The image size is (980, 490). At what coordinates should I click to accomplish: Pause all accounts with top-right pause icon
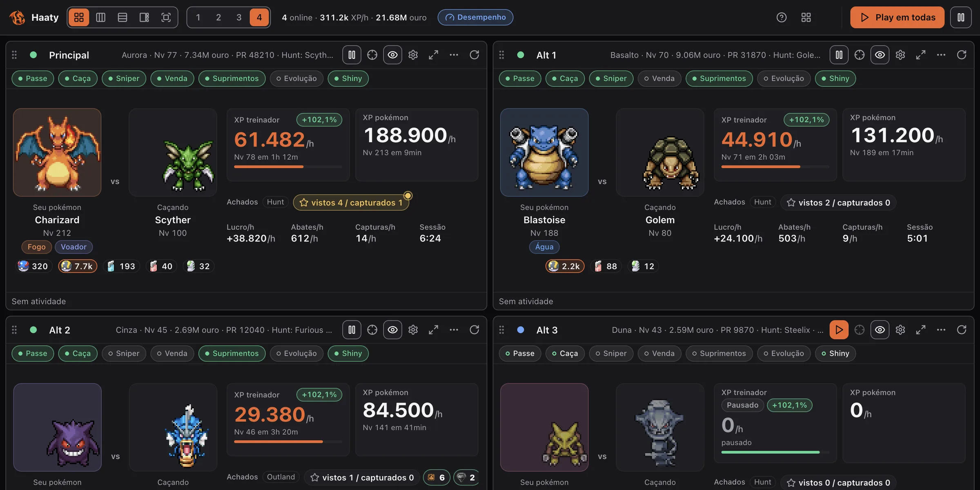960,17
